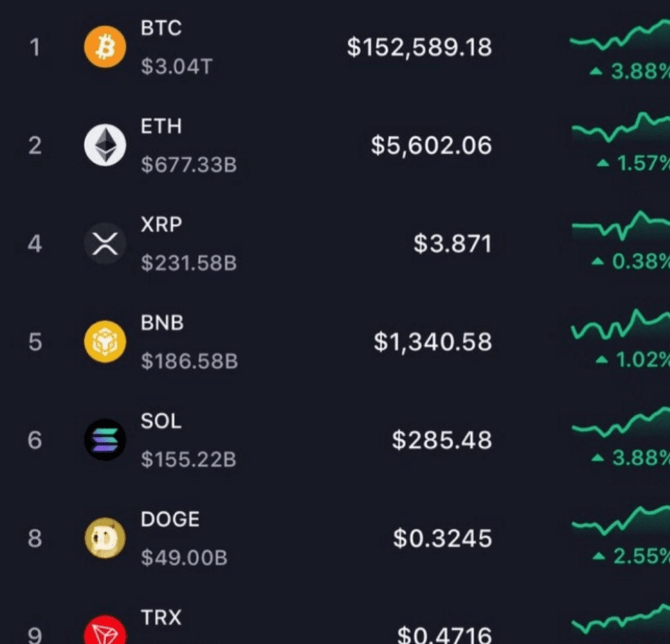Click the Solana striped logo icon
The width and height of the screenshot is (670, 644).
[105, 439]
